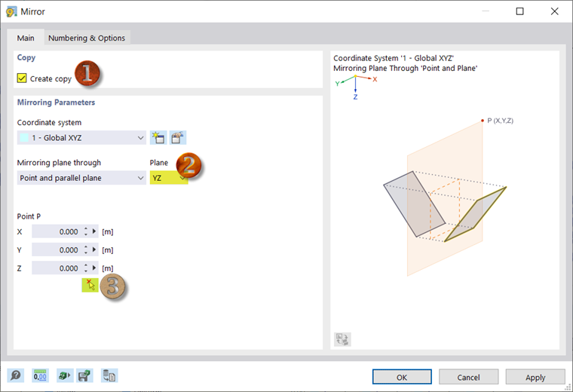Click the Z value spinner arrows
573x392 pixels.
[86, 268]
